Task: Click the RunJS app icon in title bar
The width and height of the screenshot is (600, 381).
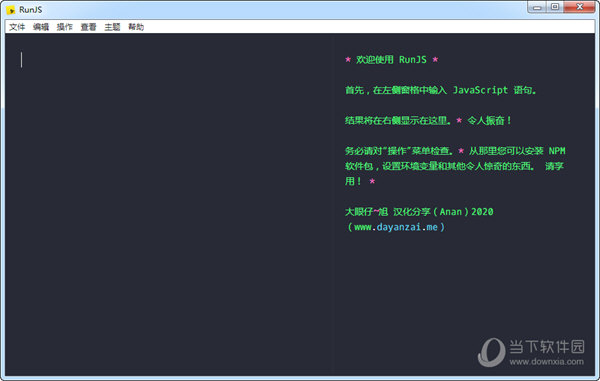Action: [x=11, y=10]
